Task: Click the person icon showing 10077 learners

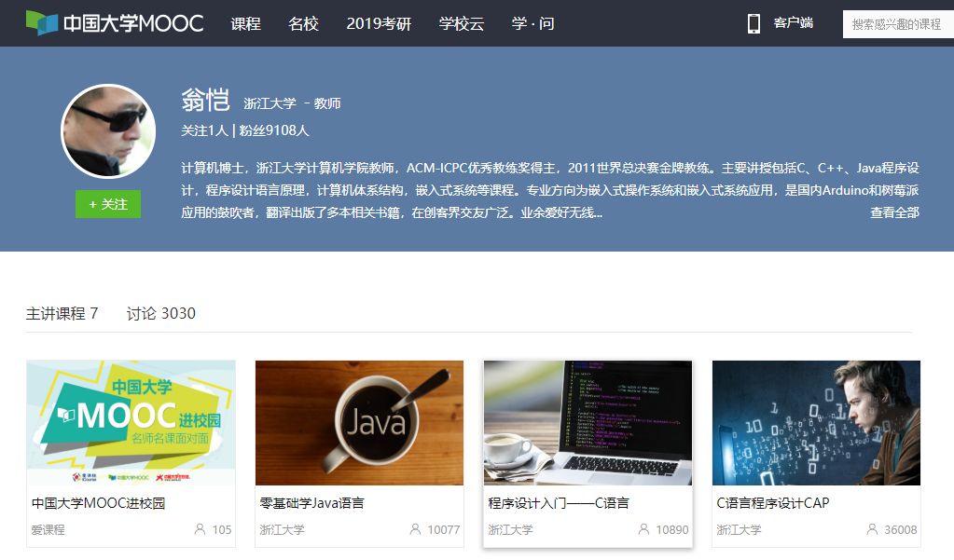Action: [414, 528]
